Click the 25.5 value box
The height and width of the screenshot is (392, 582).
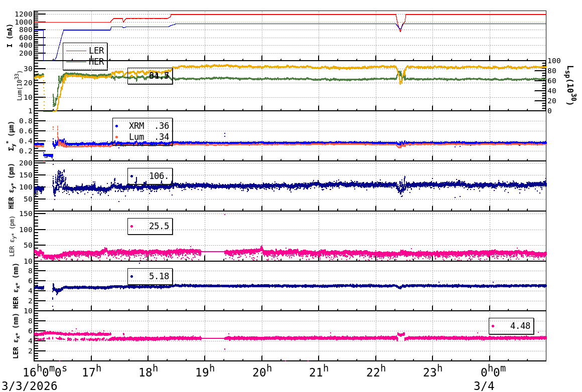(x=150, y=226)
